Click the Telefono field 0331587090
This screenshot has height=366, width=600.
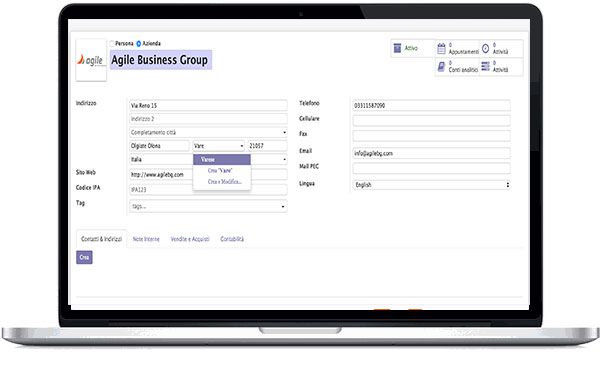pos(431,105)
